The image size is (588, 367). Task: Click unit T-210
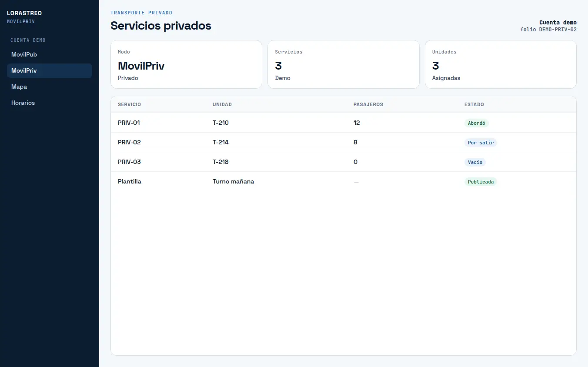[x=220, y=123]
